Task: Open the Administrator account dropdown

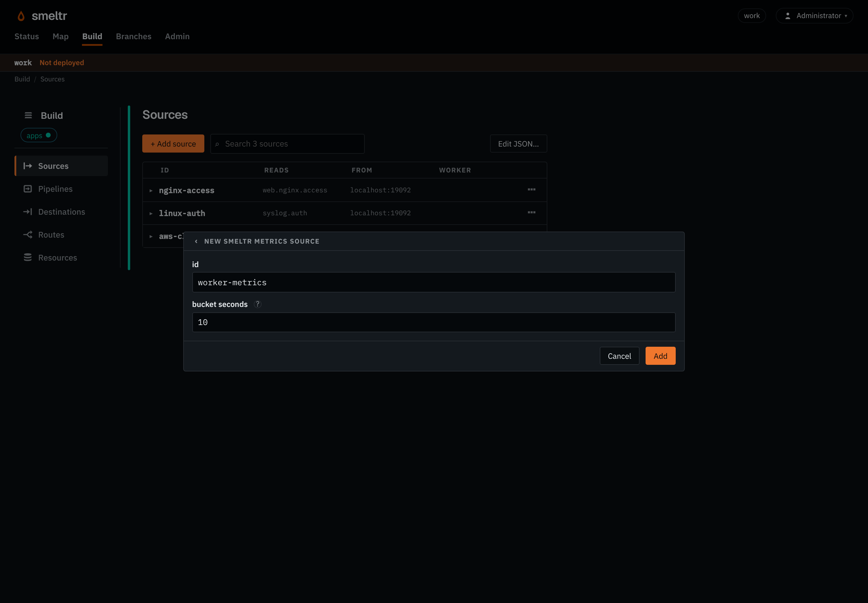Action: point(814,16)
